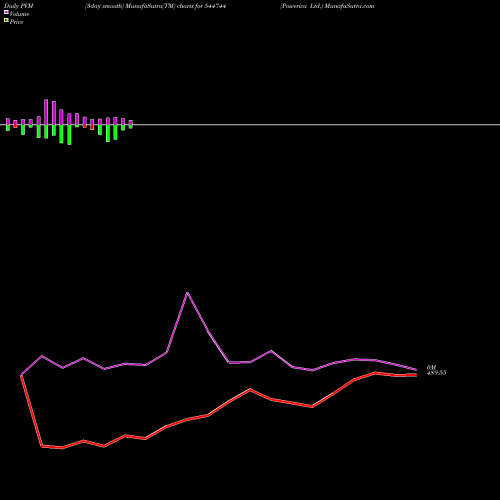Select the Price legend label
The width and height of the screenshot is (500, 500).
[x=16, y=22]
